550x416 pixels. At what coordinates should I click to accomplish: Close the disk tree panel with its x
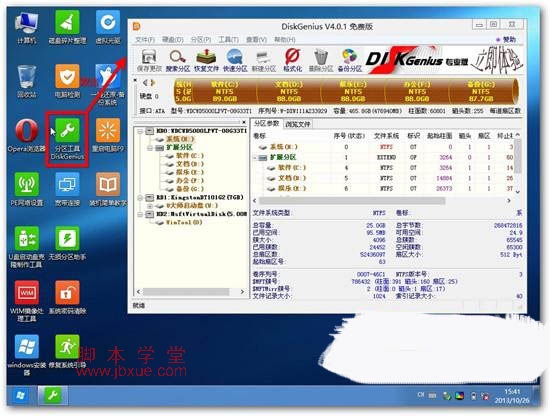[x=244, y=122]
